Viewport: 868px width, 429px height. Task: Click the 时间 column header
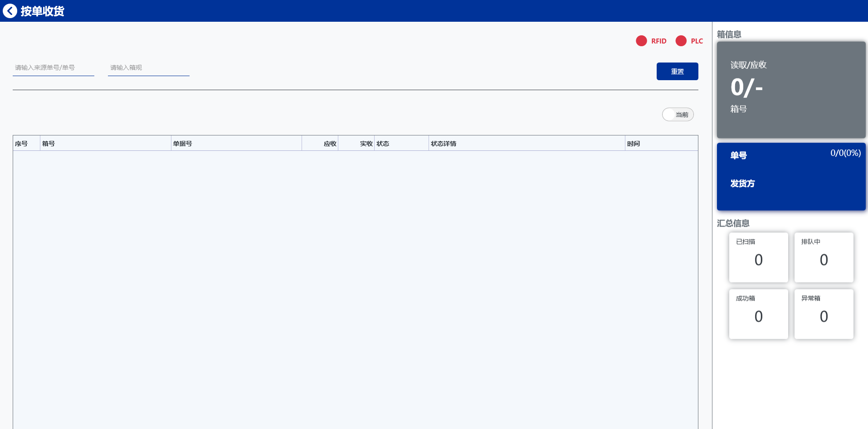[x=661, y=143]
